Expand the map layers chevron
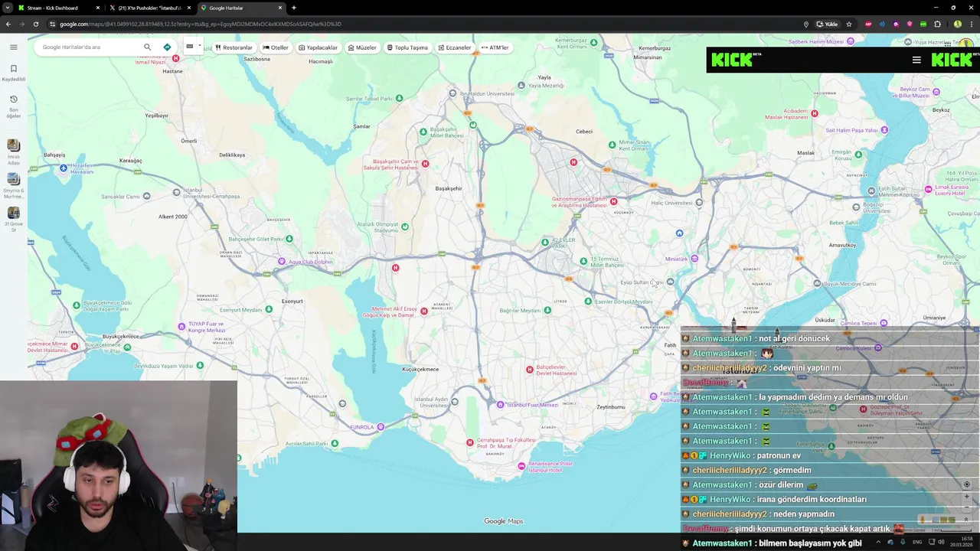 [965, 520]
